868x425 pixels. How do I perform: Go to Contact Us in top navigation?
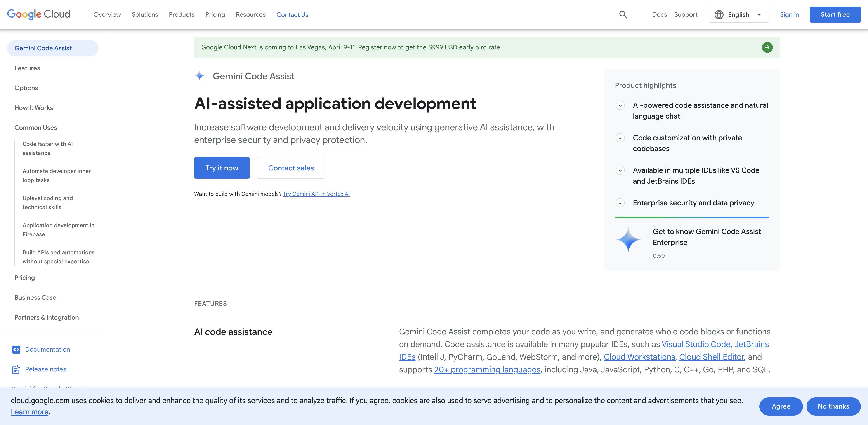click(x=292, y=15)
